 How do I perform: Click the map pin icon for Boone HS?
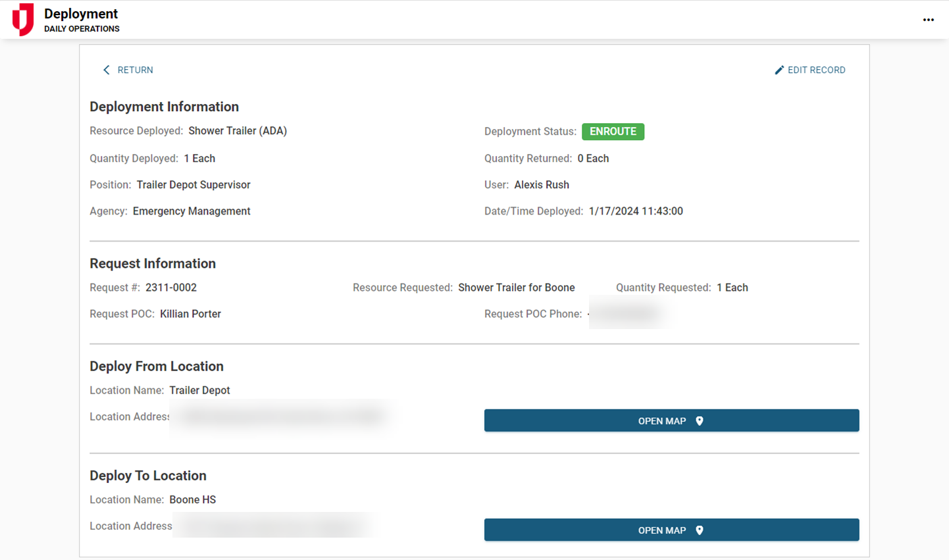[x=700, y=530]
